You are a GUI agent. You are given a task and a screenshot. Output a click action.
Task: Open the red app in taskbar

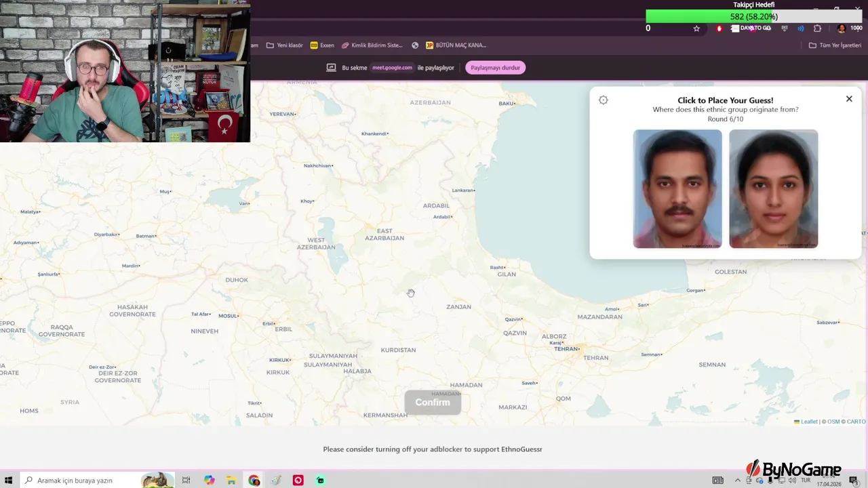tap(298, 481)
